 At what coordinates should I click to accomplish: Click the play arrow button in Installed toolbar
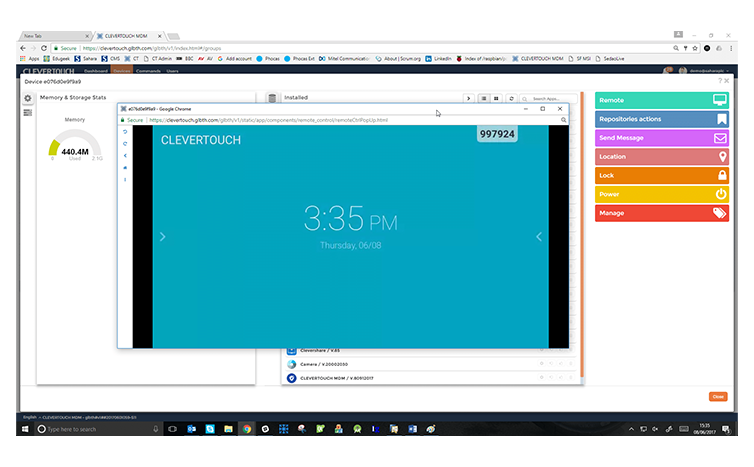pos(468,98)
